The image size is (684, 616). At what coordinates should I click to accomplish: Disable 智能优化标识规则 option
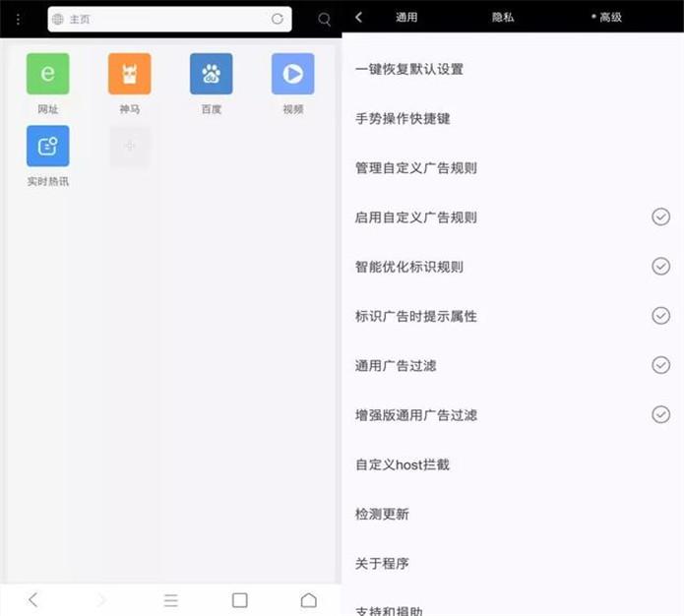pyautogui.click(x=660, y=267)
